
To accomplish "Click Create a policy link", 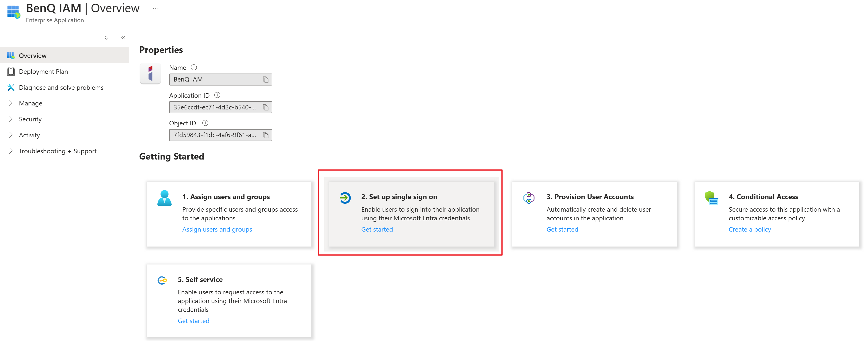I will click(749, 229).
